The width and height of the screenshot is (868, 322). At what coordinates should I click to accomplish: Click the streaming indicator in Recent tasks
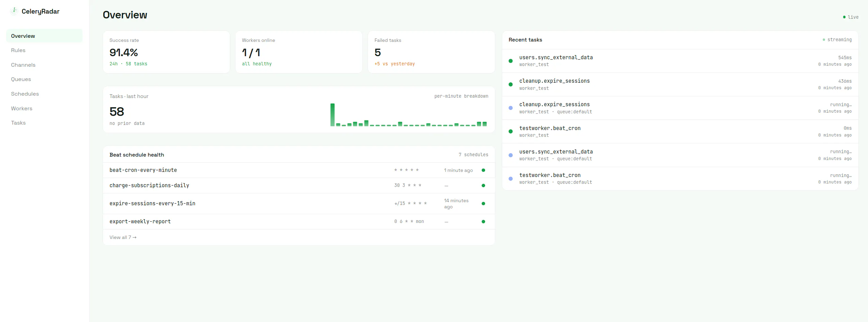click(x=837, y=39)
